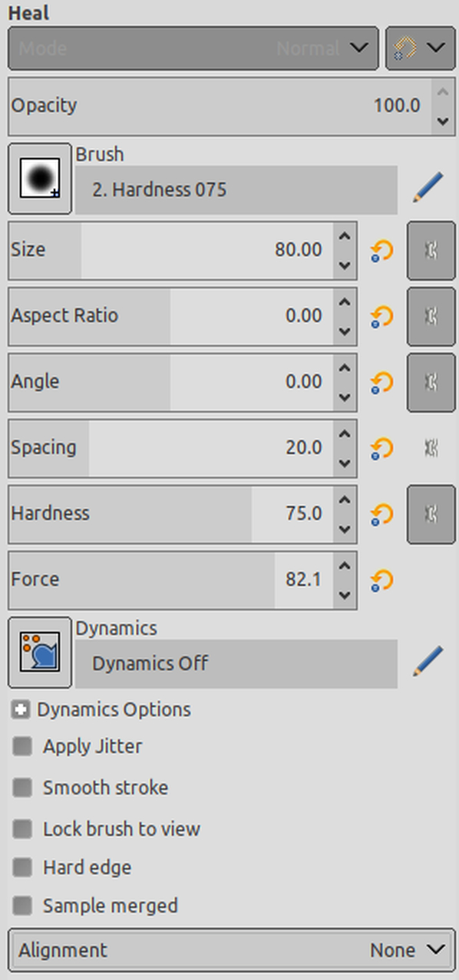Reset Aspect Ratio to default
Screen dimensions: 459x980
381,317
